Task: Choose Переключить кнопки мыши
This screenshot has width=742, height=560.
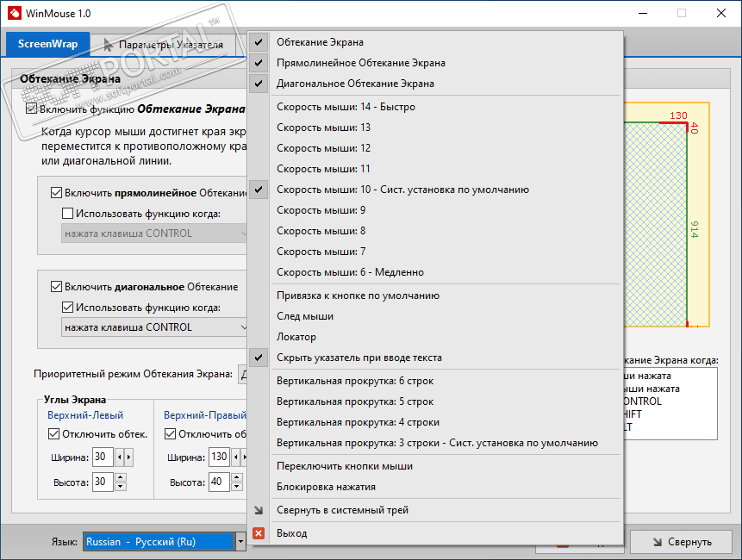Action: (435, 466)
